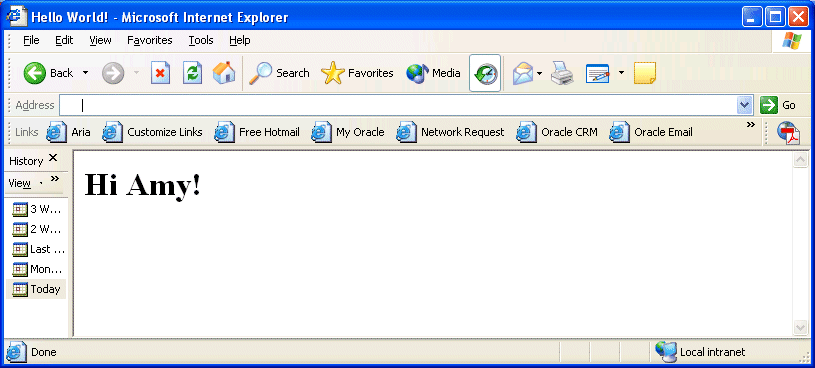Click the Customize Links page icon
815x368 pixels.
(x=112, y=132)
